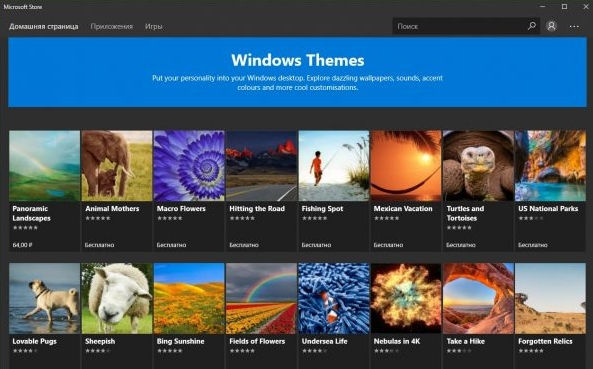Viewport: 593px width, 369px height.
Task: Click Бесплатно under Animal Mothers
Action: [99, 245]
